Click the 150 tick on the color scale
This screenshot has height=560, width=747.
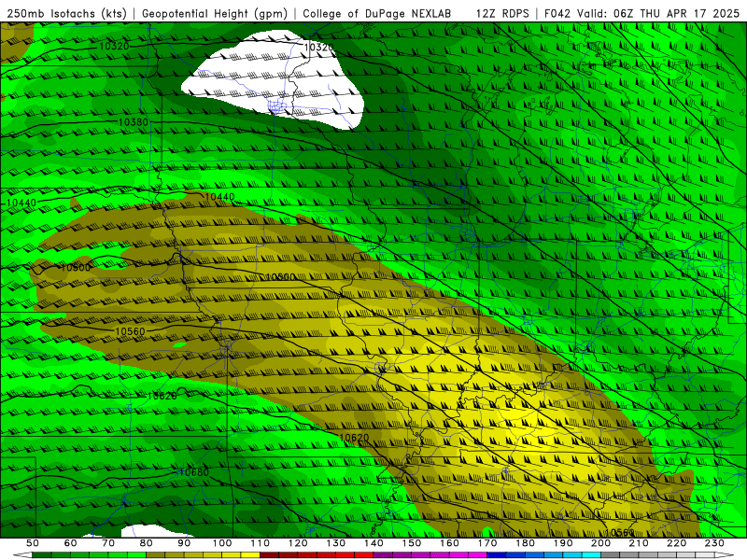click(412, 543)
